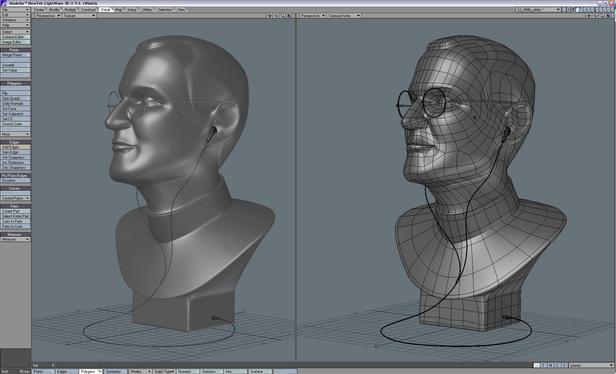Click the Set Sharpness button
Viewport: 616px width, 374px height.
click(x=15, y=157)
